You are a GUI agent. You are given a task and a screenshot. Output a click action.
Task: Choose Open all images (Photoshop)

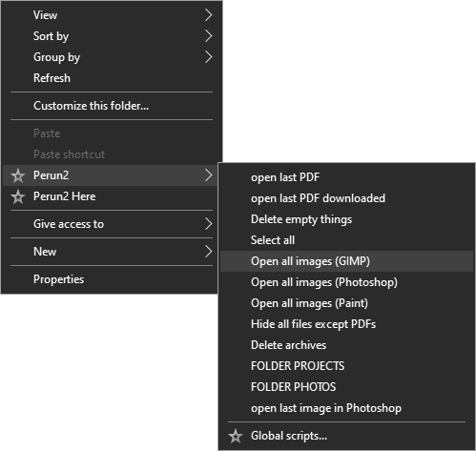346,282
